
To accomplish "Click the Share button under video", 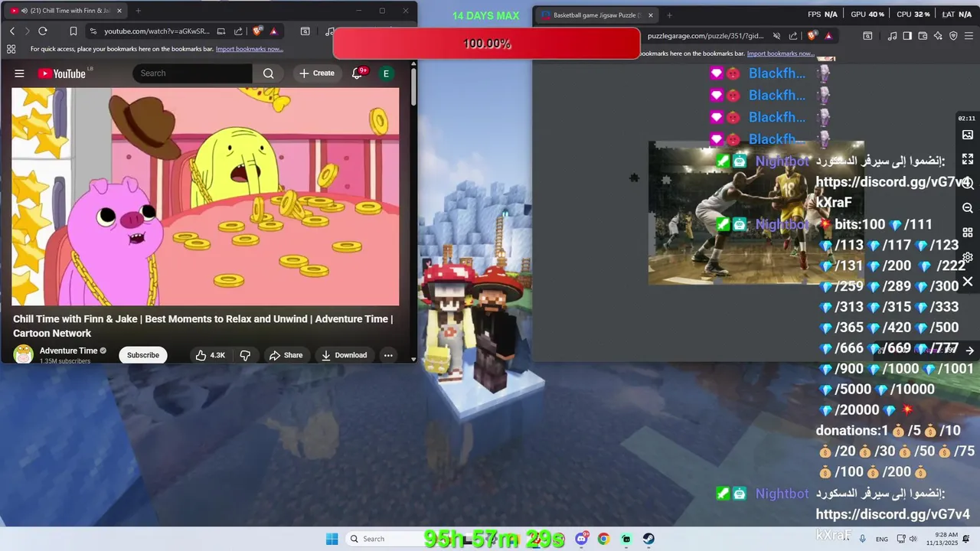I will (286, 355).
